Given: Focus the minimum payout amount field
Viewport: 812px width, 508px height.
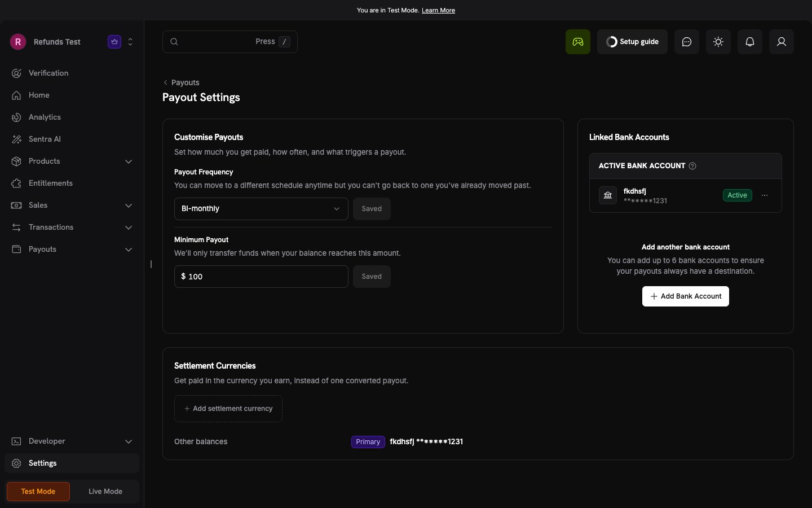Looking at the screenshot, I should coord(261,277).
